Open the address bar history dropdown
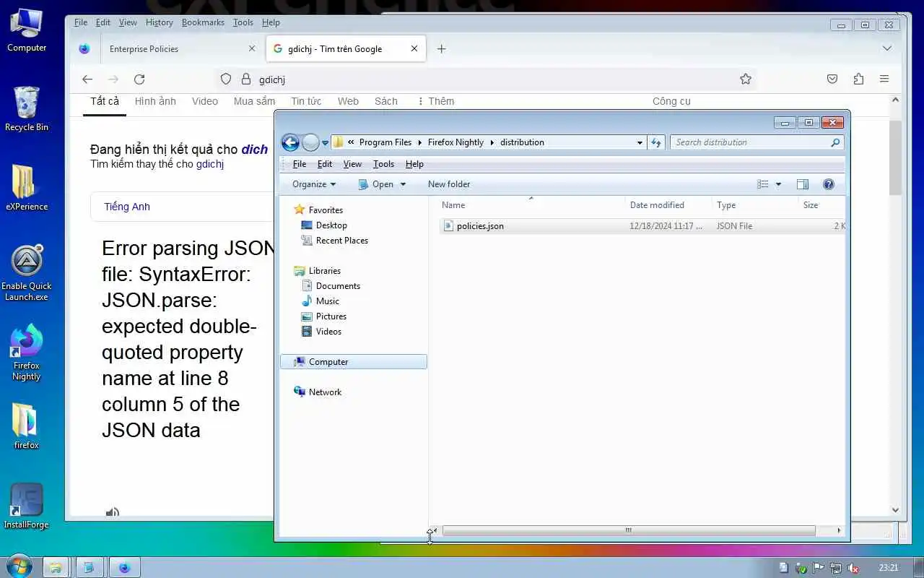Viewport: 924px width, 578px height. (x=640, y=142)
